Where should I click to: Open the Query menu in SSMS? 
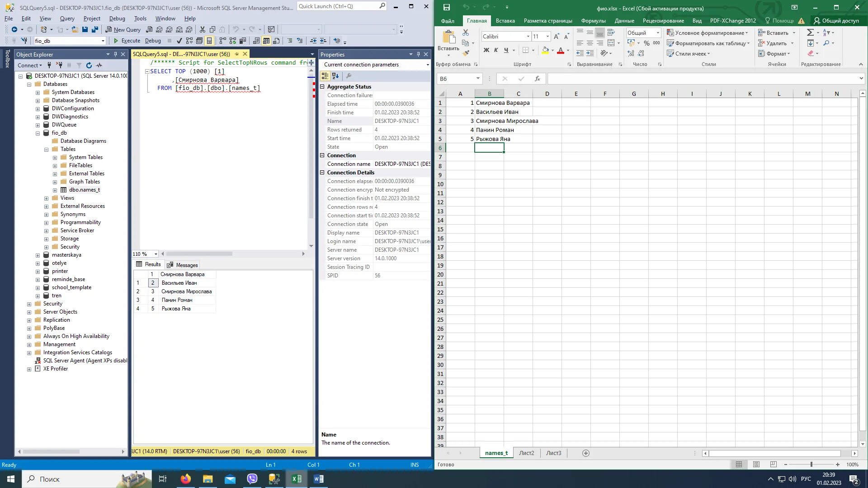[67, 19]
